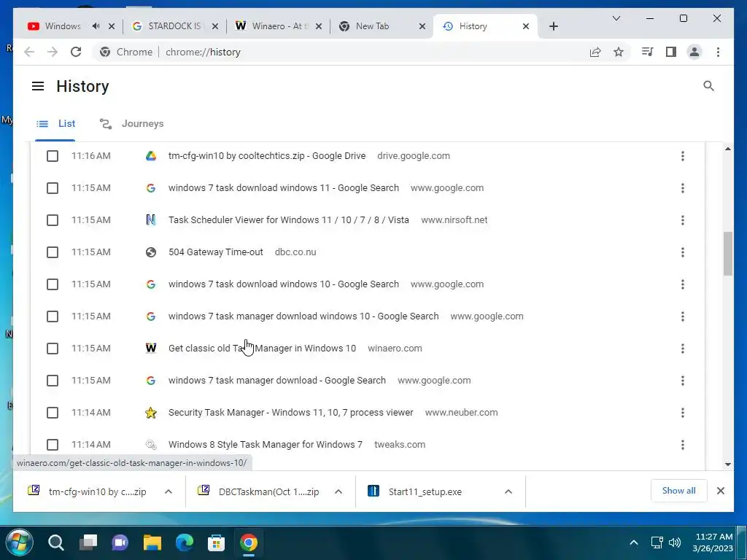Open actions menu for the Google Drive entry
Image resolution: width=747 pixels, height=560 pixels.
click(x=683, y=156)
